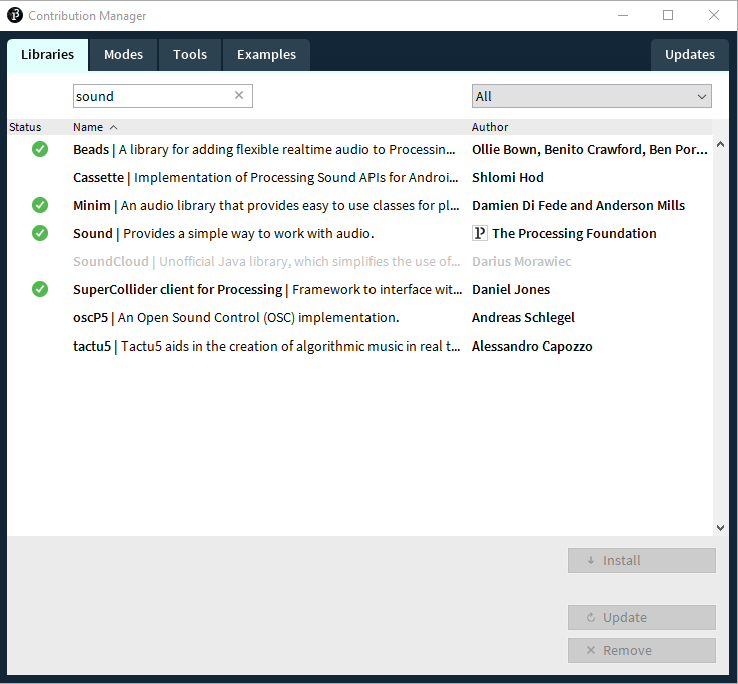Click the installed checkmark icon next to Minim
Image resolution: width=738 pixels, height=684 pixels.
pos(40,205)
